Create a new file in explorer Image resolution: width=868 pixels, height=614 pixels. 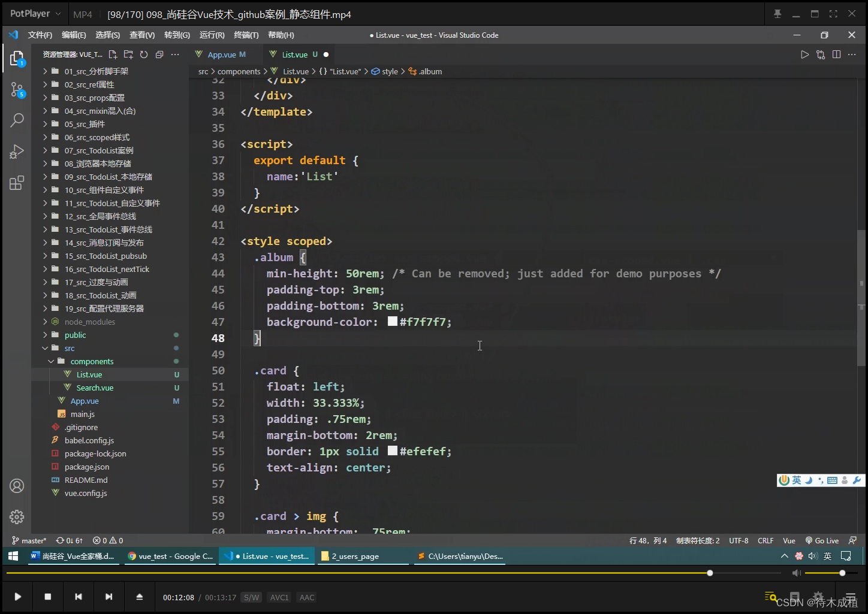(x=113, y=55)
